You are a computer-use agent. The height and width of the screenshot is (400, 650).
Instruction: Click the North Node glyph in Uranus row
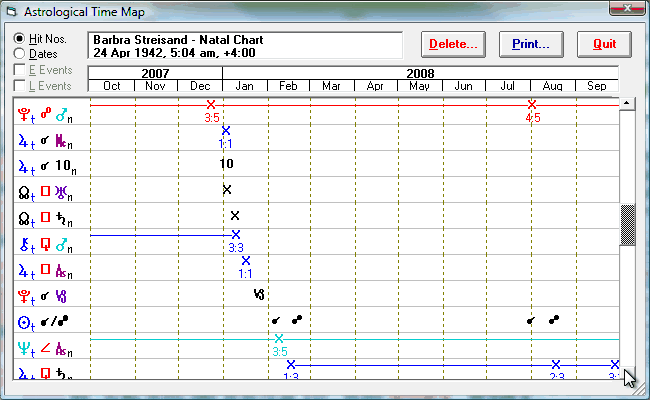pos(25,193)
